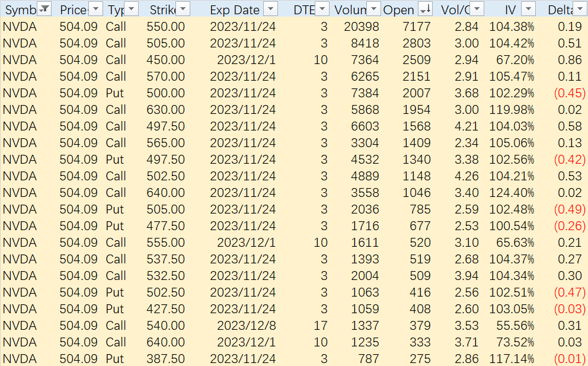The width and height of the screenshot is (588, 366).
Task: Select strike cell 570.00
Action: coord(166,76)
